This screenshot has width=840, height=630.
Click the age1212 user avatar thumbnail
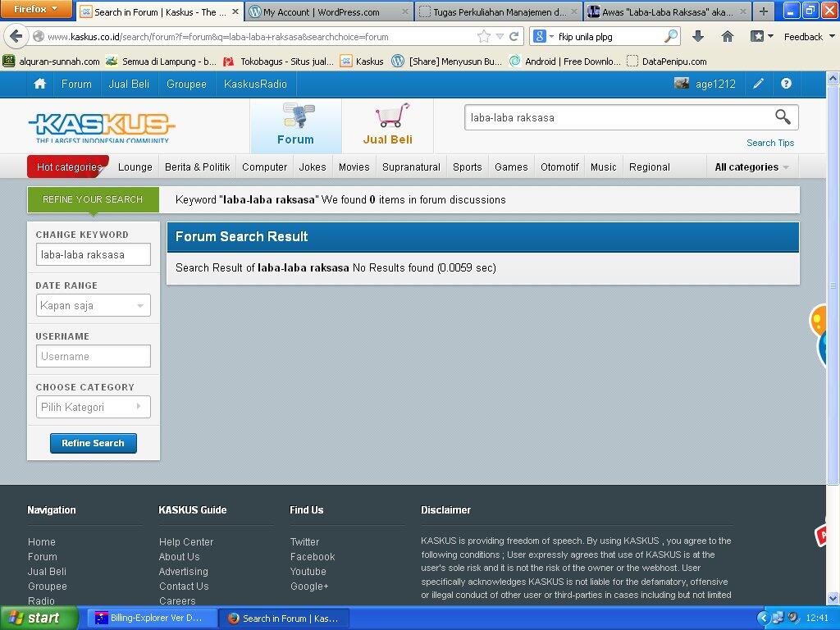[682, 83]
